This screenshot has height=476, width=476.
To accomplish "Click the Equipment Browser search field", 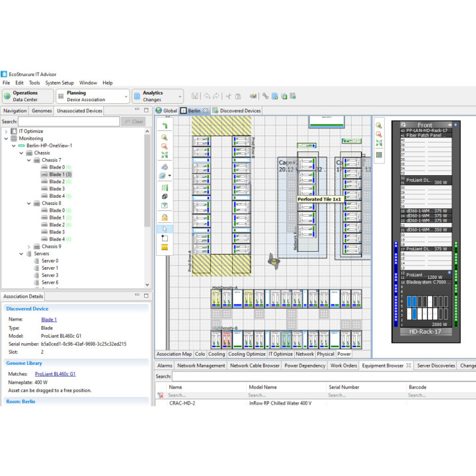I will [323, 376].
